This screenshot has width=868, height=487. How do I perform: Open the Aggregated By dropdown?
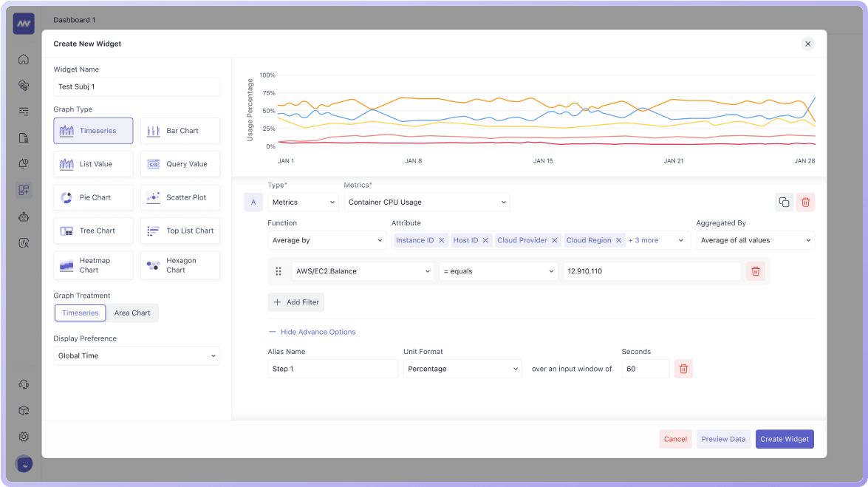756,240
